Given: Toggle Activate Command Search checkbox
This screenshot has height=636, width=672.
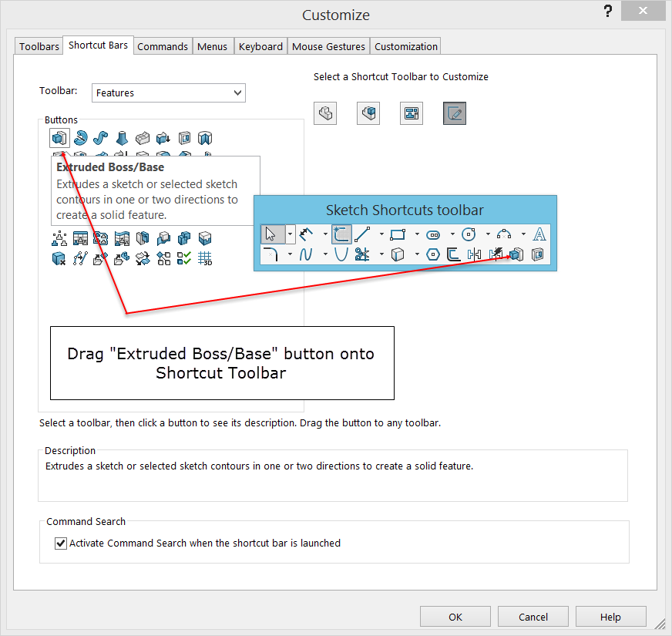Looking at the screenshot, I should click(x=61, y=543).
